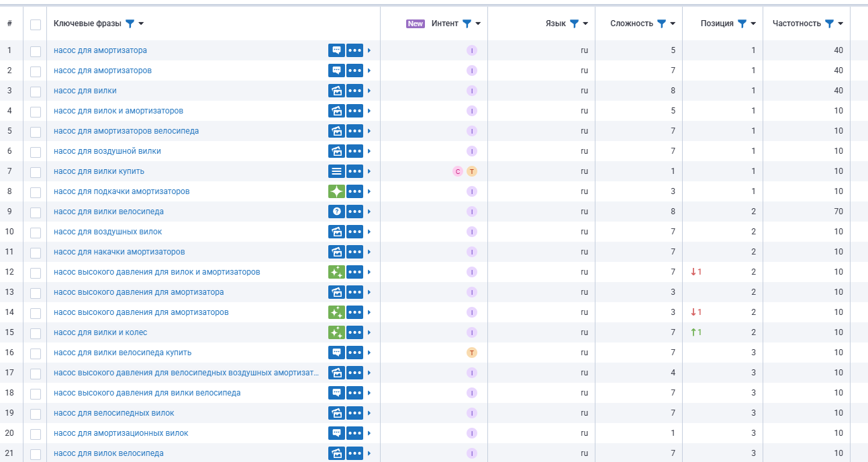Image resolution: width=868 pixels, height=462 pixels.
Task: Open three-dots menu for 'насос для вилок и амортизаторов'
Action: [355, 111]
